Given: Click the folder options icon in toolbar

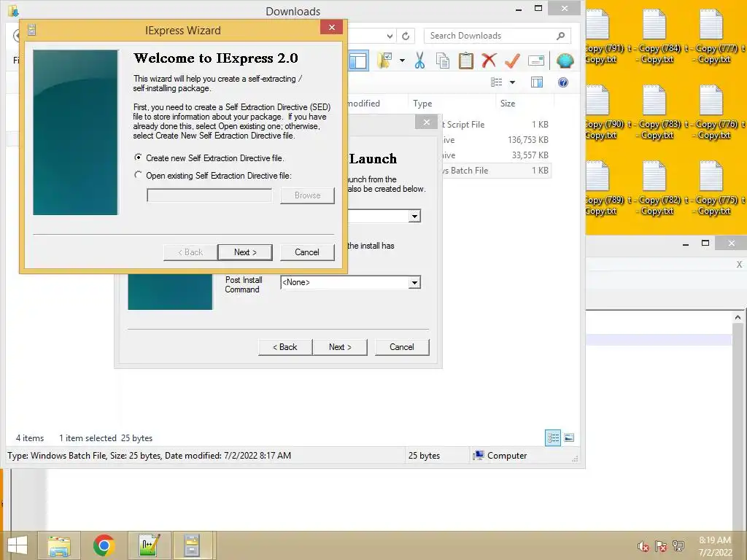Looking at the screenshot, I should point(384,61).
